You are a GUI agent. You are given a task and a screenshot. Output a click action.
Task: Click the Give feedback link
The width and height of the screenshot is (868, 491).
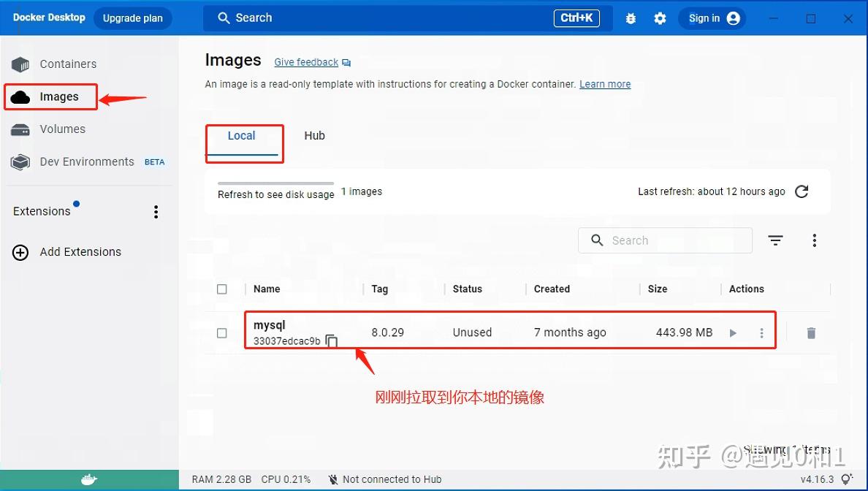coord(306,62)
